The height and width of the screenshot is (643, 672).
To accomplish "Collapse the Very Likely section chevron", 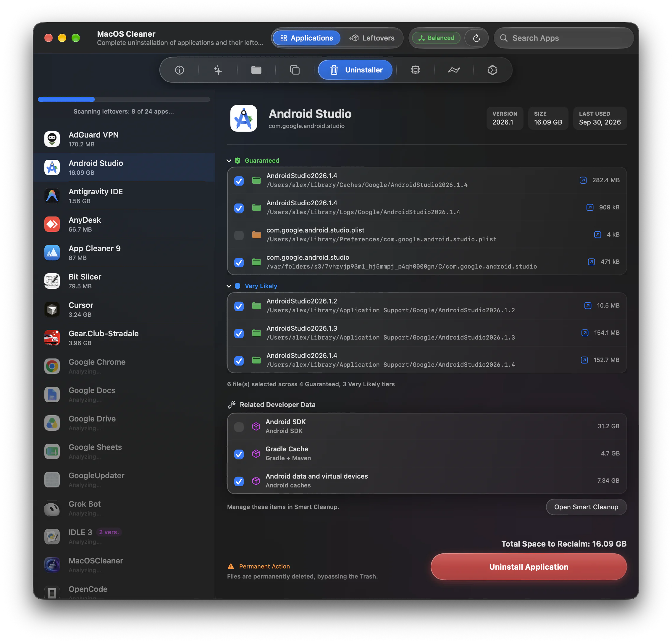I will [229, 286].
